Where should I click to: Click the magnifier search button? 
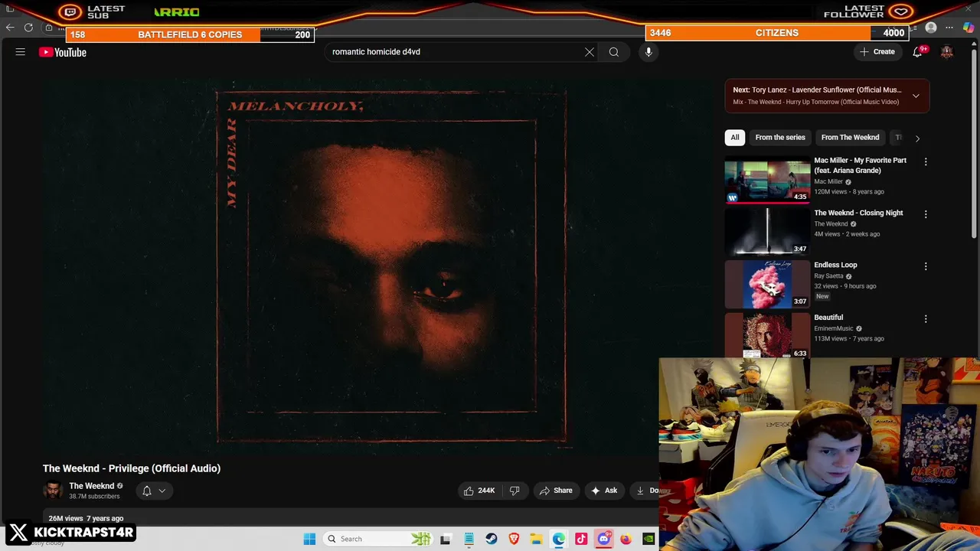click(614, 52)
